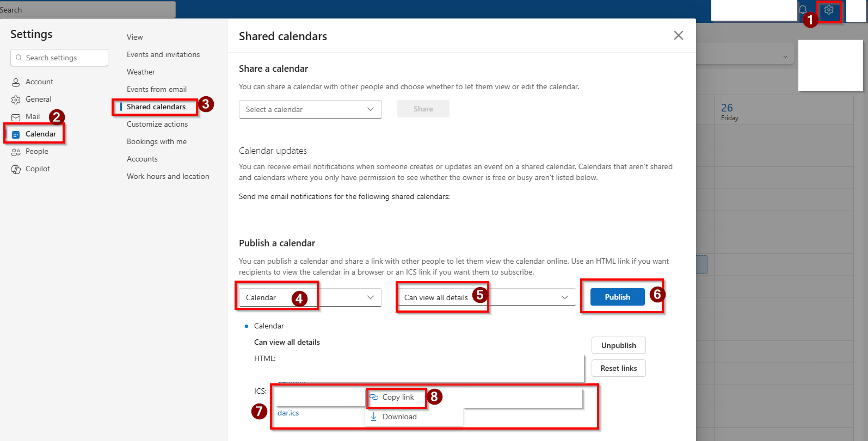Viewport: 868px width, 441px height.
Task: Open the Calendar dropdown under Publish
Action: (310, 297)
